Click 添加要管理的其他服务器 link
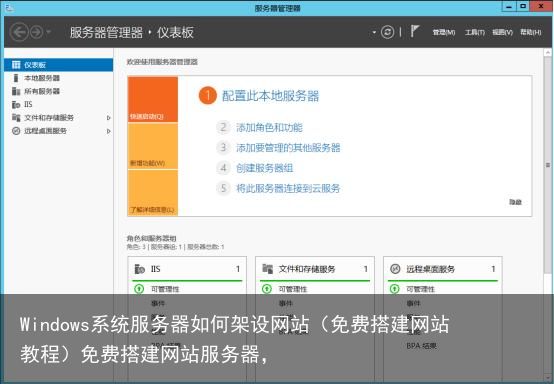Screen dimensions: 554x384 click(x=288, y=148)
